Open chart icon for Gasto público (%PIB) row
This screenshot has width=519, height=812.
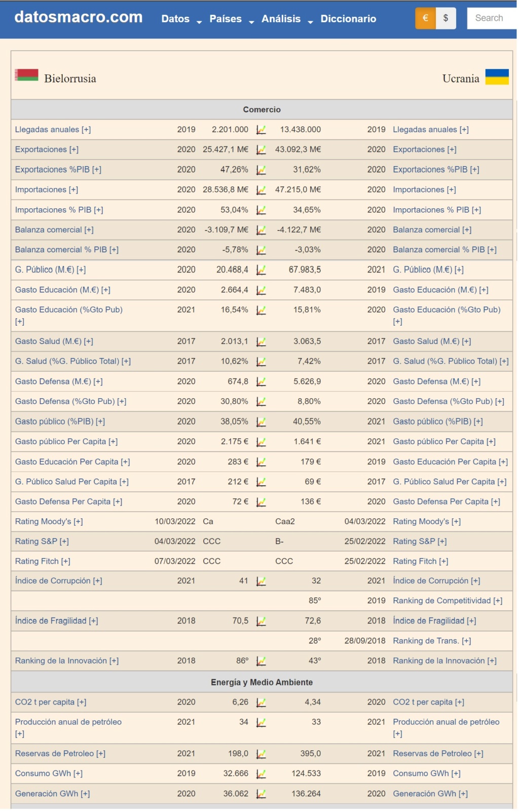[x=261, y=422]
